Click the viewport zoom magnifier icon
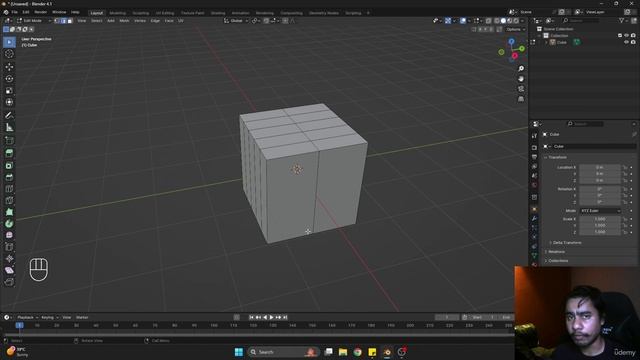640x360 pixels. click(521, 69)
